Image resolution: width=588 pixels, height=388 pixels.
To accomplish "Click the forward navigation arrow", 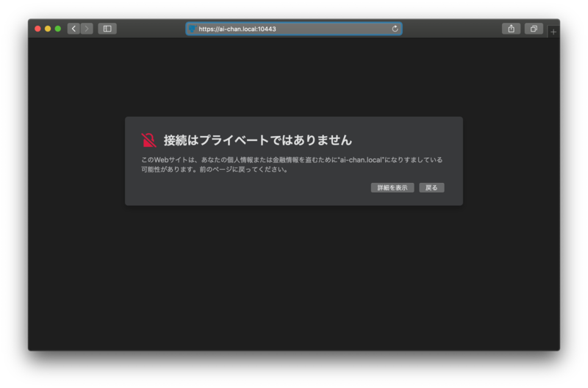I will pos(87,29).
